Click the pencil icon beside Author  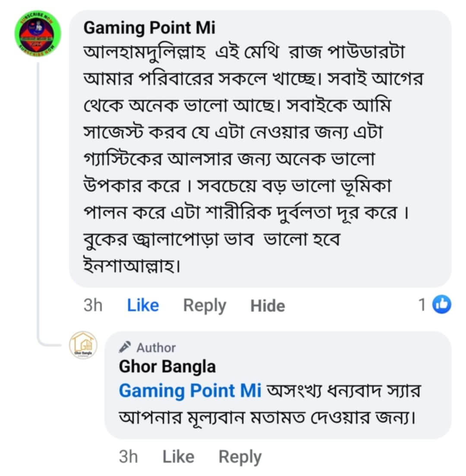click(125, 347)
